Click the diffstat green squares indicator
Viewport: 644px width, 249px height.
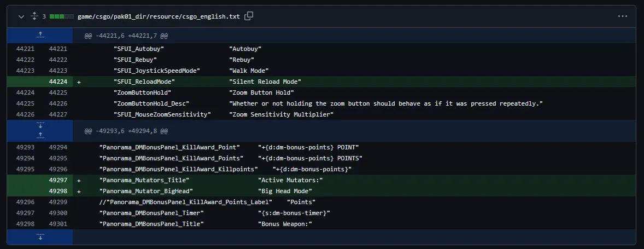point(62,16)
